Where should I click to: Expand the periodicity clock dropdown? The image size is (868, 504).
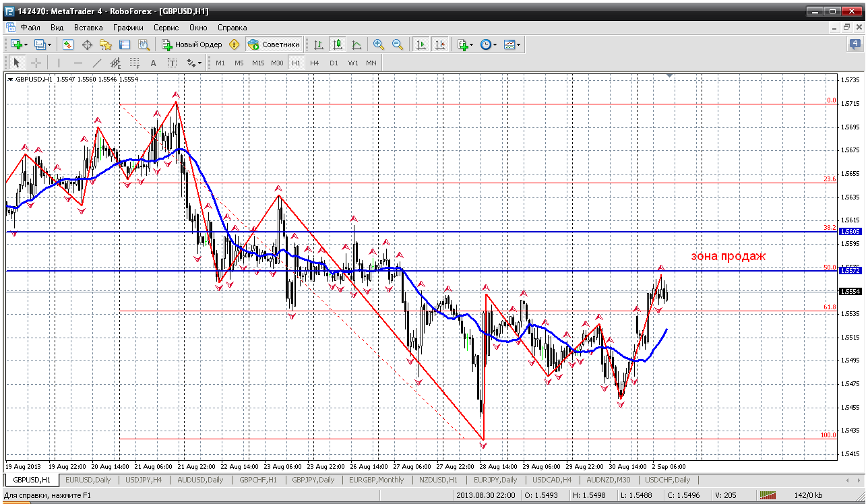coord(495,44)
